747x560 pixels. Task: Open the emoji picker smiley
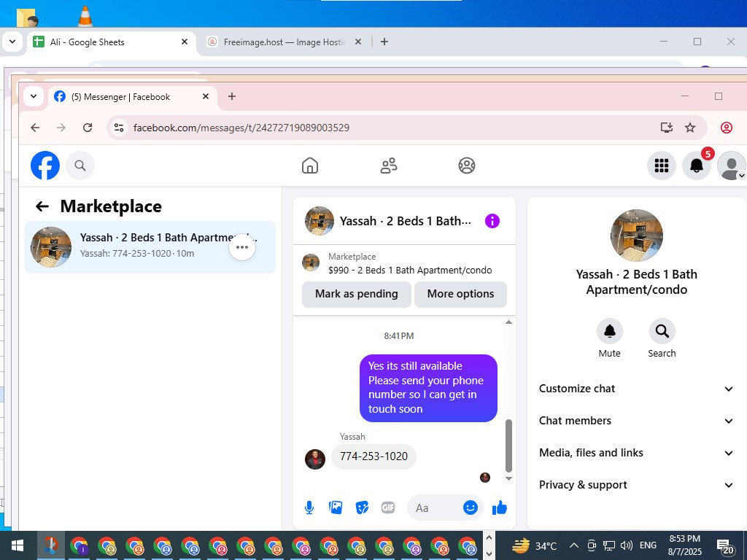[471, 507]
